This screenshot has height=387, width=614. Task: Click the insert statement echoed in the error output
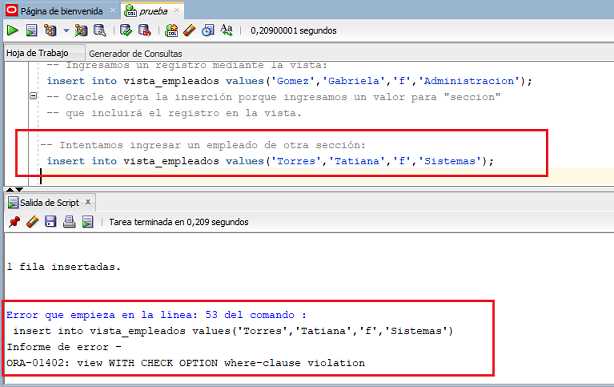click(x=233, y=331)
